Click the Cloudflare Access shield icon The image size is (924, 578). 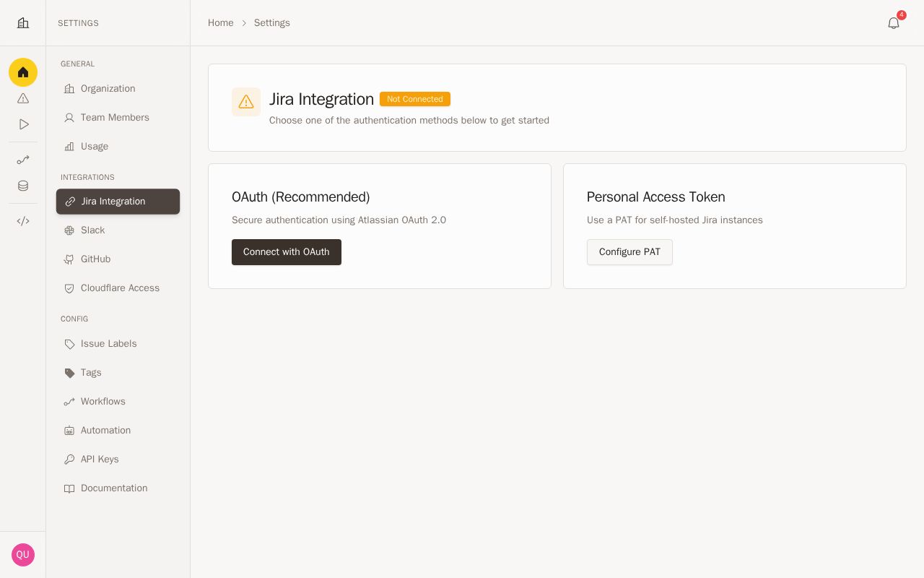pos(69,288)
